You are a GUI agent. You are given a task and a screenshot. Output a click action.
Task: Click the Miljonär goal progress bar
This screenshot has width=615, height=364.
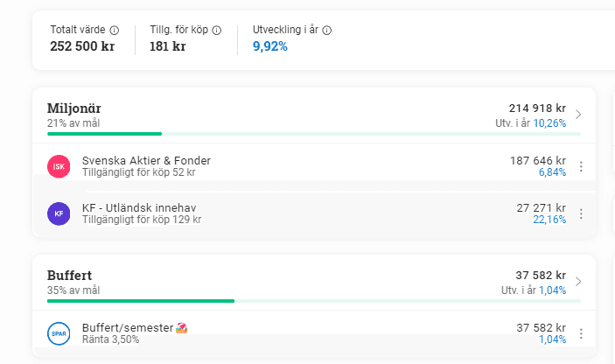pyautogui.click(x=105, y=134)
